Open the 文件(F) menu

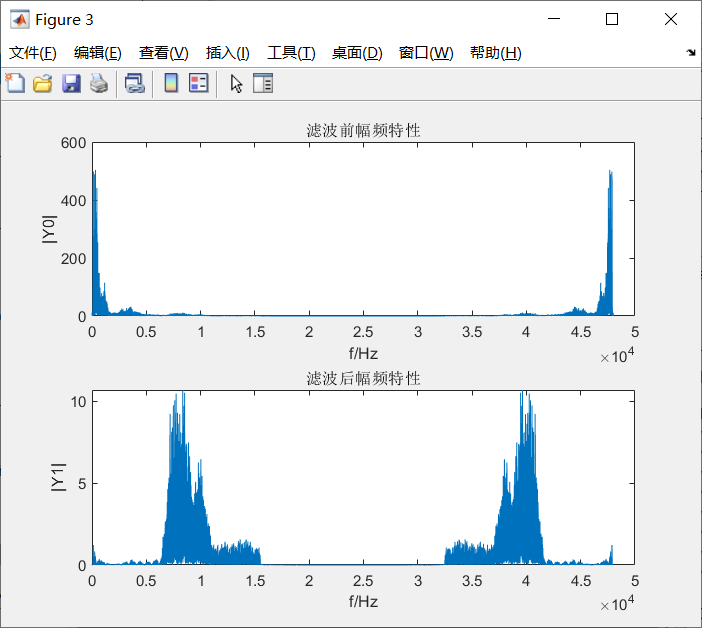tap(33, 53)
